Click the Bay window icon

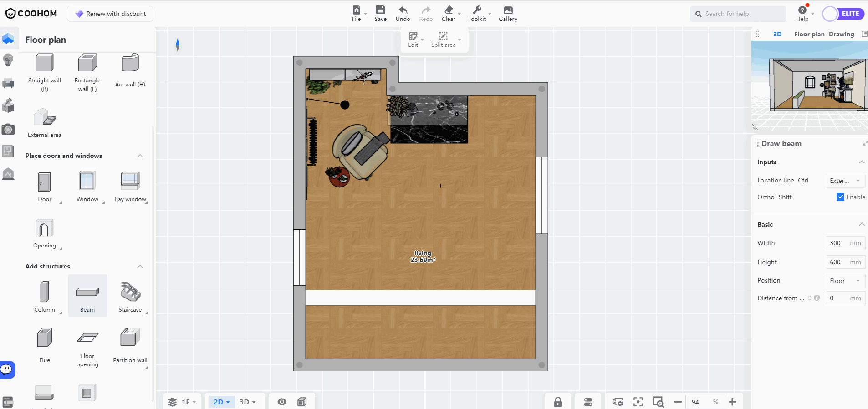click(x=130, y=182)
